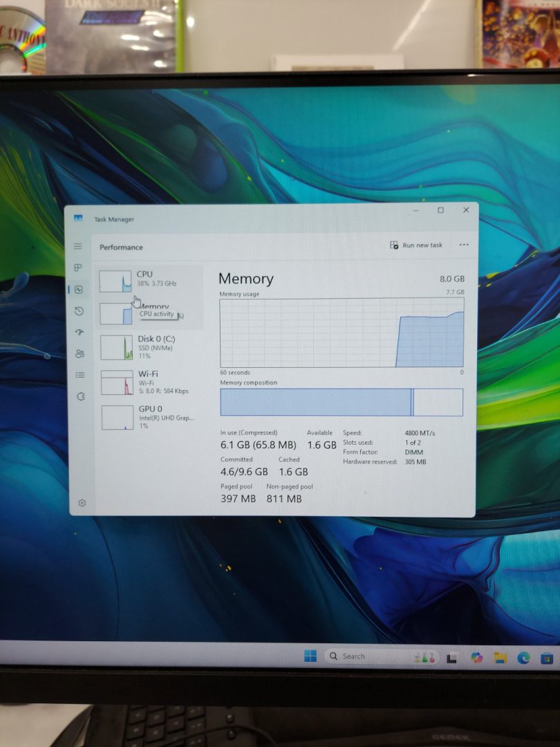Image resolution: width=560 pixels, height=747 pixels.
Task: Open the Processes page in sidebar
Action: coord(79,268)
